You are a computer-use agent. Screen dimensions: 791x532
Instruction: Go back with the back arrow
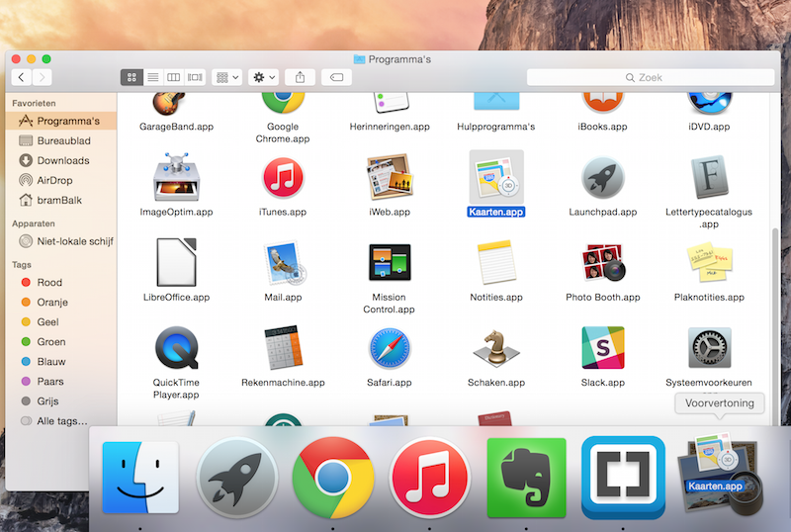click(21, 77)
